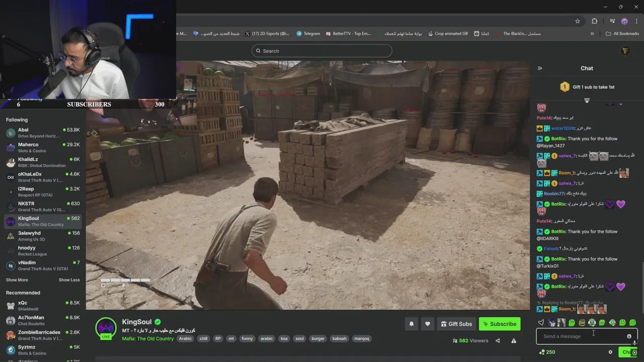Click the Search input field
644x362 pixels.
coord(322,51)
